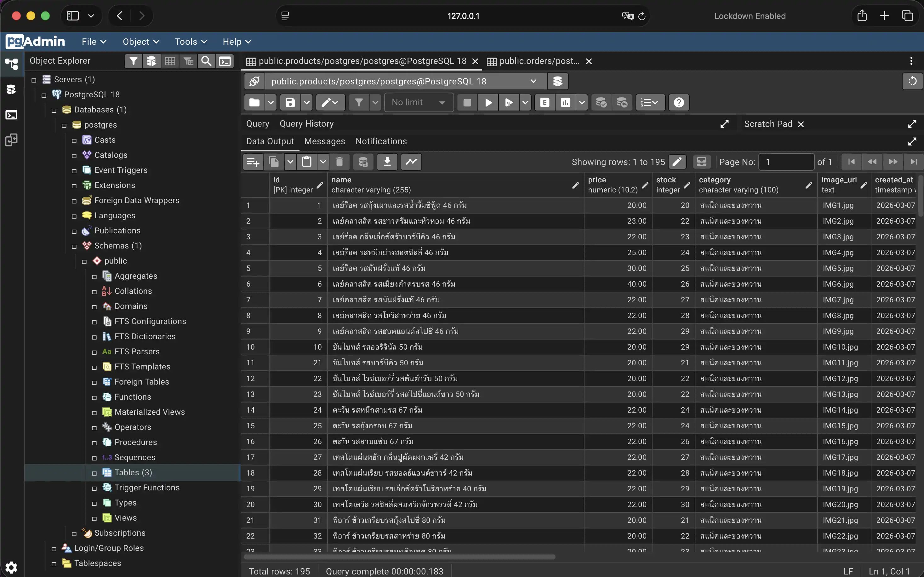Toggle the pagination layout icon beside Page No
This screenshot has height=577, width=924.
coord(701,162)
